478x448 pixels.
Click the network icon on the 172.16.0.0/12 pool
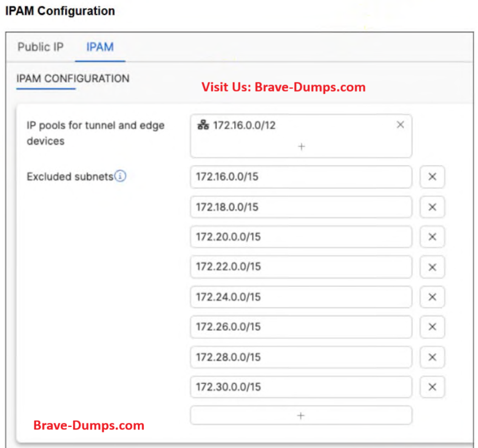(x=202, y=125)
